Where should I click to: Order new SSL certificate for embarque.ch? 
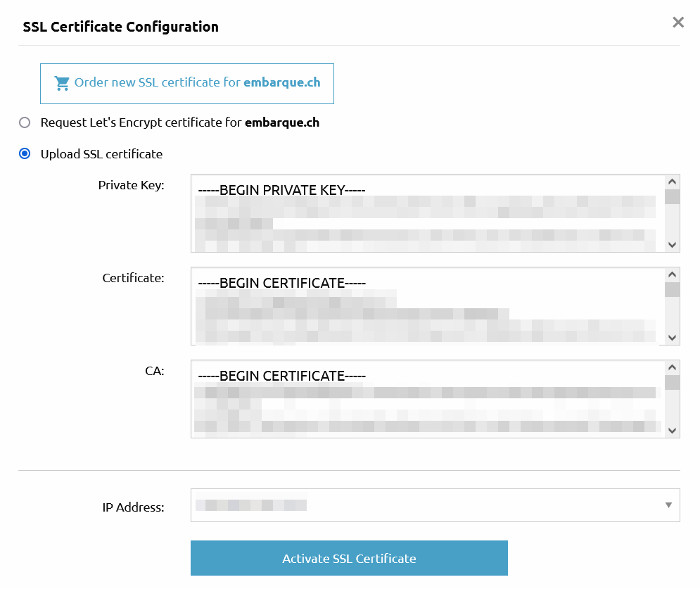tap(187, 84)
